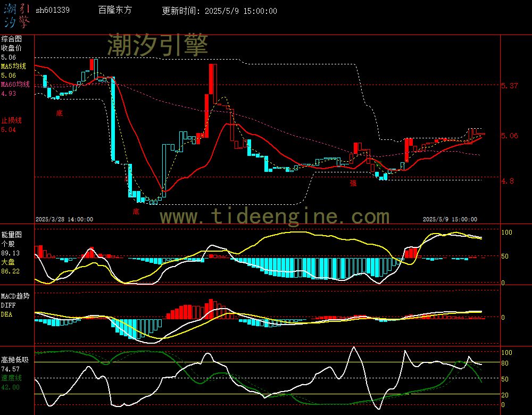
Task: Click the upper-left 底 marker near MA5 start
Action: (60, 113)
